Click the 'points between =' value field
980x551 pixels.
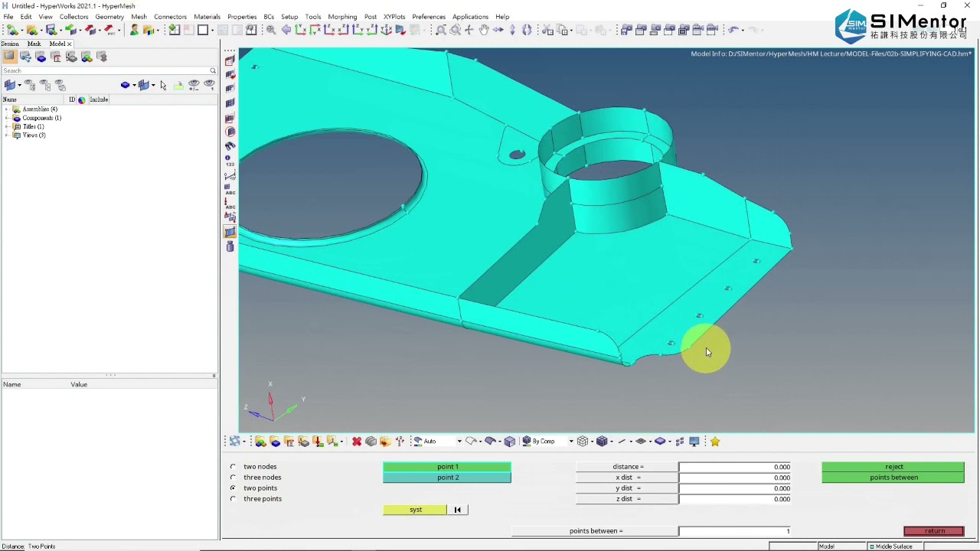click(x=735, y=531)
